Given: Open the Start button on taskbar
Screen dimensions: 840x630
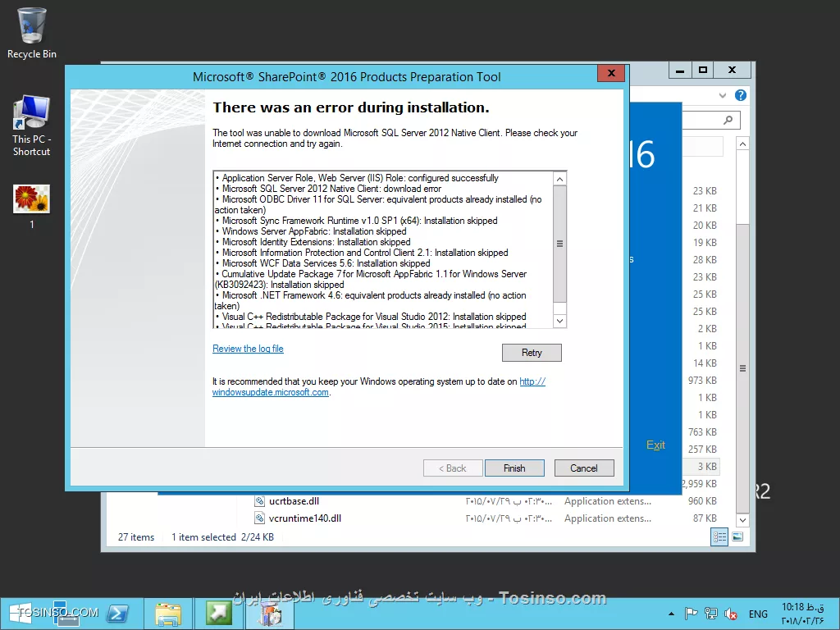Looking at the screenshot, I should click(x=20, y=614).
